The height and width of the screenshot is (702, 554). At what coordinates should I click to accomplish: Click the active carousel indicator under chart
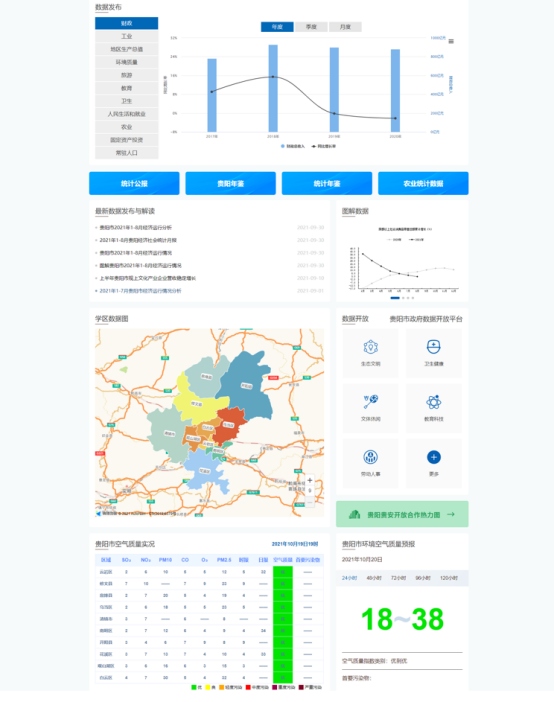pos(395,298)
